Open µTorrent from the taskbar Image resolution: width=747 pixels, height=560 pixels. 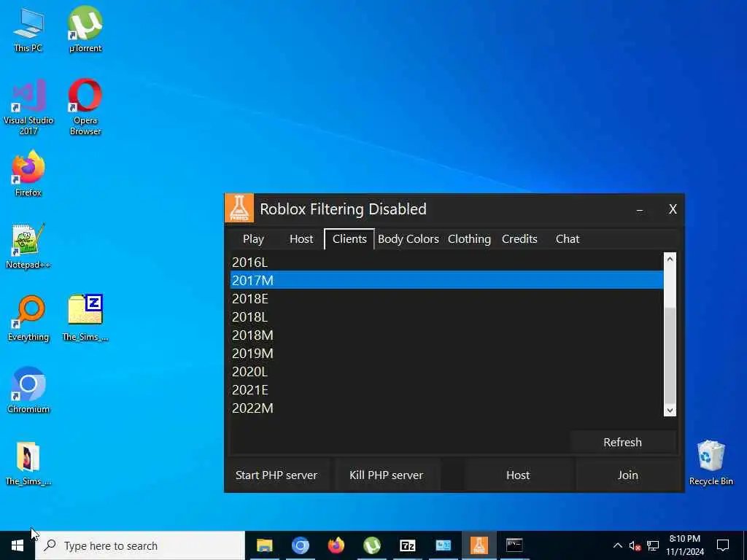pos(371,545)
